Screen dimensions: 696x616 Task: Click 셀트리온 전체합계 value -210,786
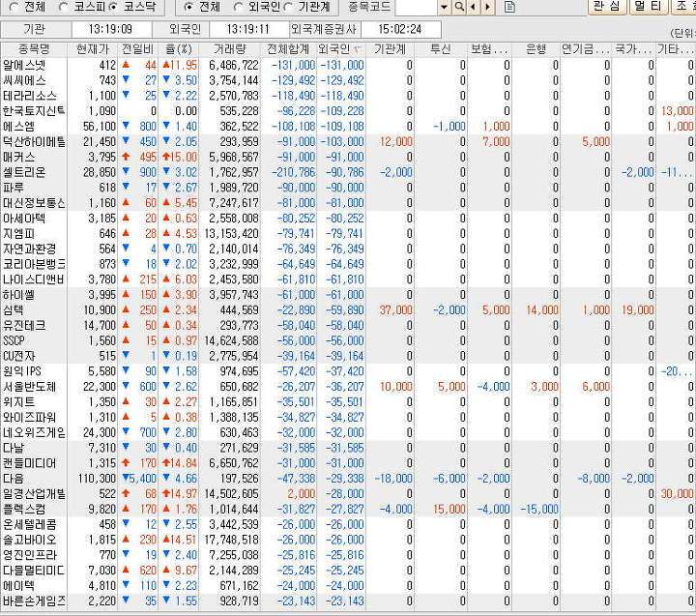point(295,172)
